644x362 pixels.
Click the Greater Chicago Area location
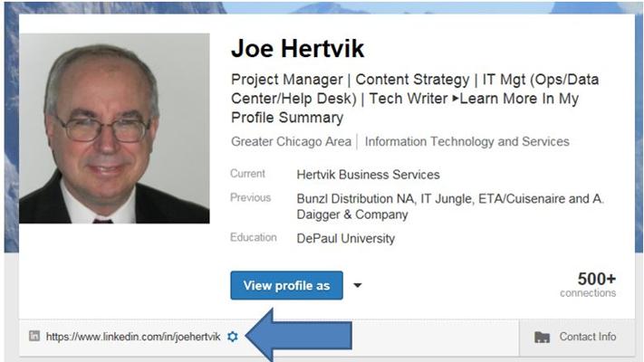coord(291,141)
